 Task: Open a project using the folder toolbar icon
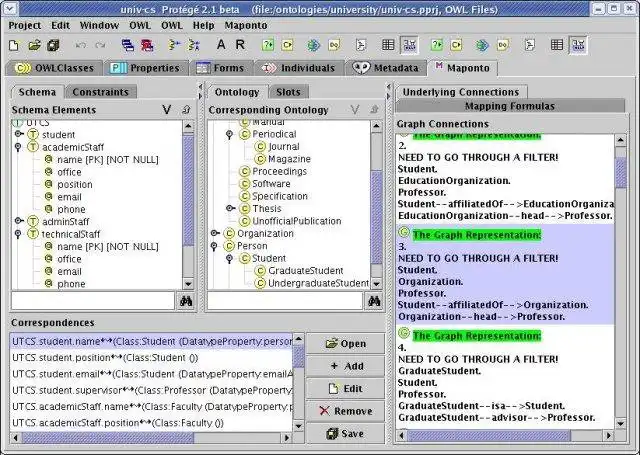pyautogui.click(x=34, y=45)
